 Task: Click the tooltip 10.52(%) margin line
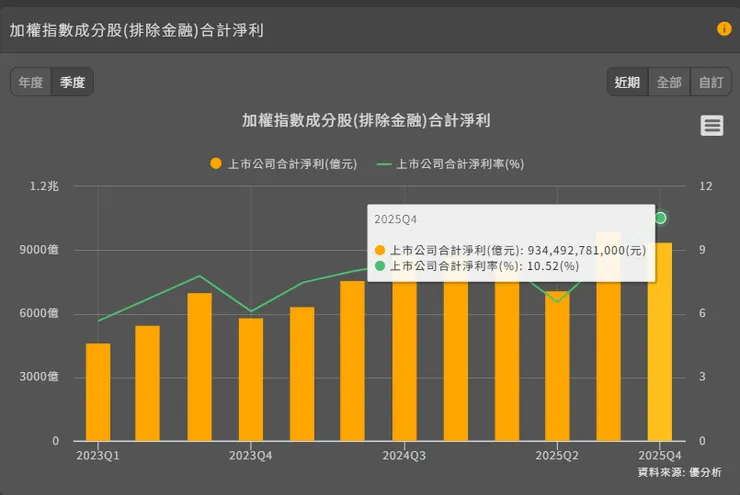[477, 266]
